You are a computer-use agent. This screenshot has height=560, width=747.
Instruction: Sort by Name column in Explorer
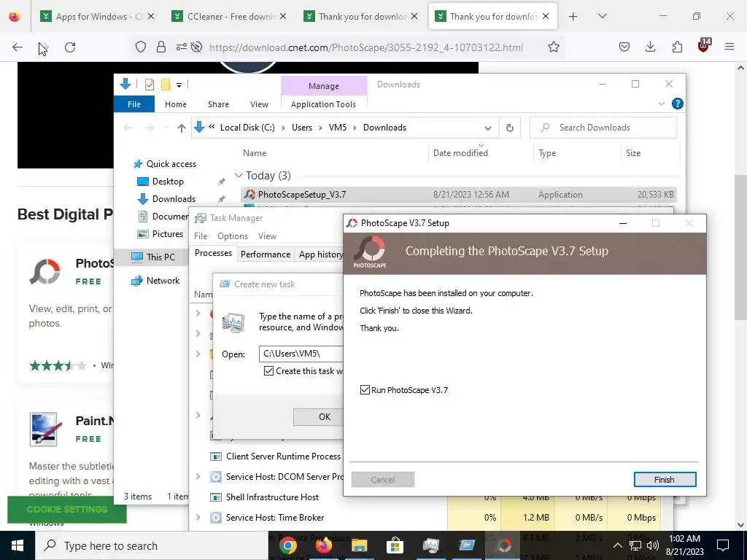[255, 153]
